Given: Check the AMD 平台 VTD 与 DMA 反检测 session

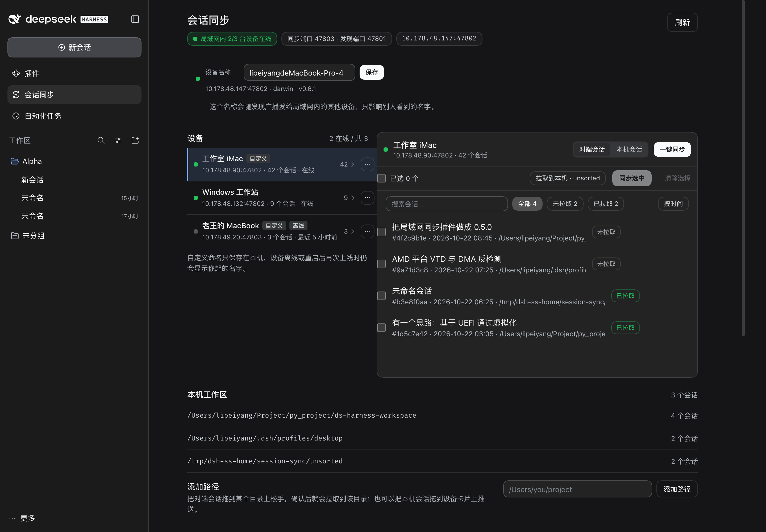Looking at the screenshot, I should click(381, 264).
